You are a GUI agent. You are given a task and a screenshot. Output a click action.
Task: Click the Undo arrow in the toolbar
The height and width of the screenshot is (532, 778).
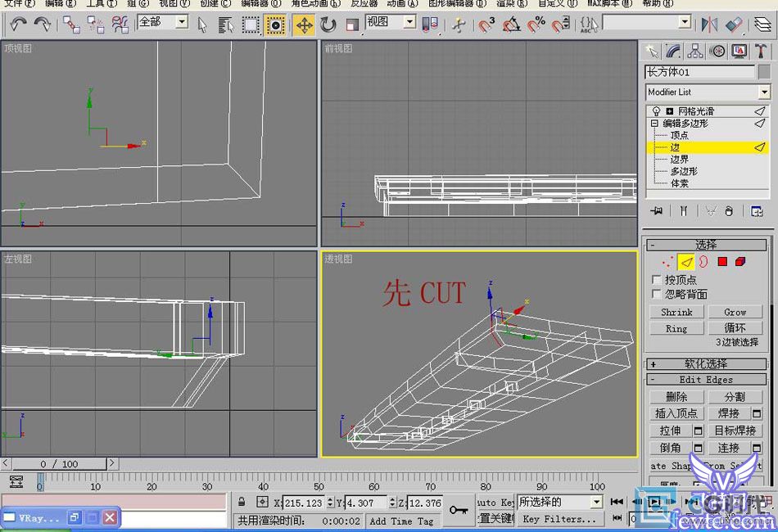(x=18, y=24)
